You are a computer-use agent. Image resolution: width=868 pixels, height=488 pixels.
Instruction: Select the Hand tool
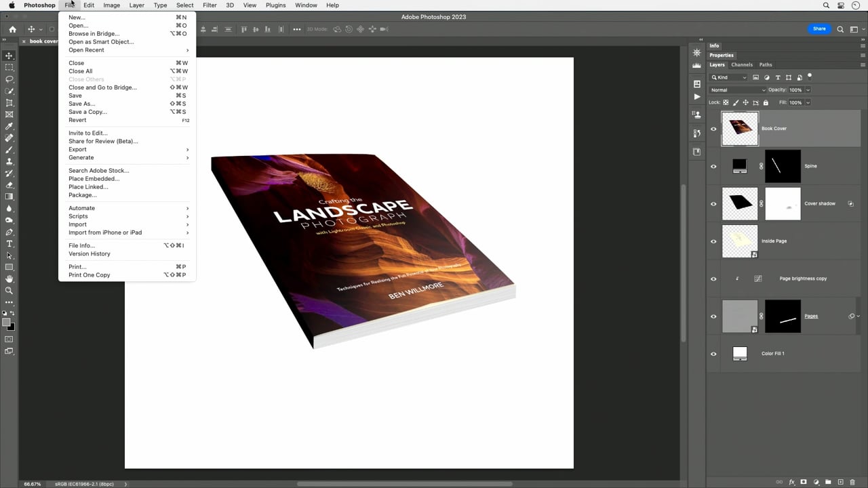tap(9, 279)
